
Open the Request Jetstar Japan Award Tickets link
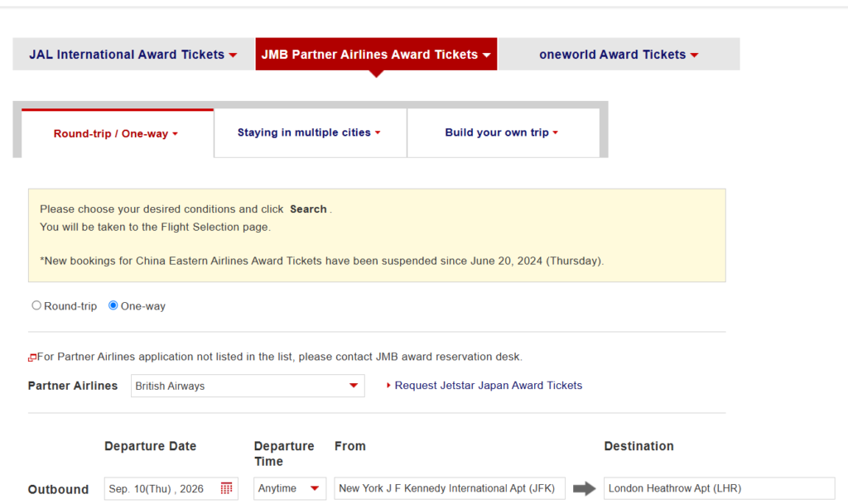[487, 385]
